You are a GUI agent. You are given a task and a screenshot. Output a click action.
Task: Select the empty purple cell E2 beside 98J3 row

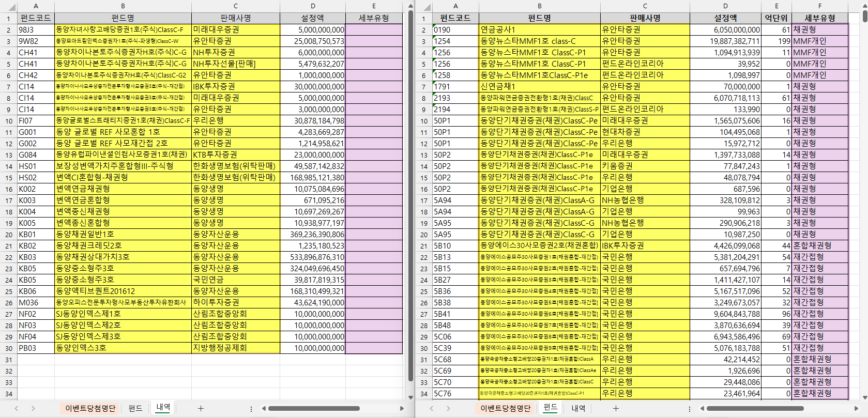374,30
